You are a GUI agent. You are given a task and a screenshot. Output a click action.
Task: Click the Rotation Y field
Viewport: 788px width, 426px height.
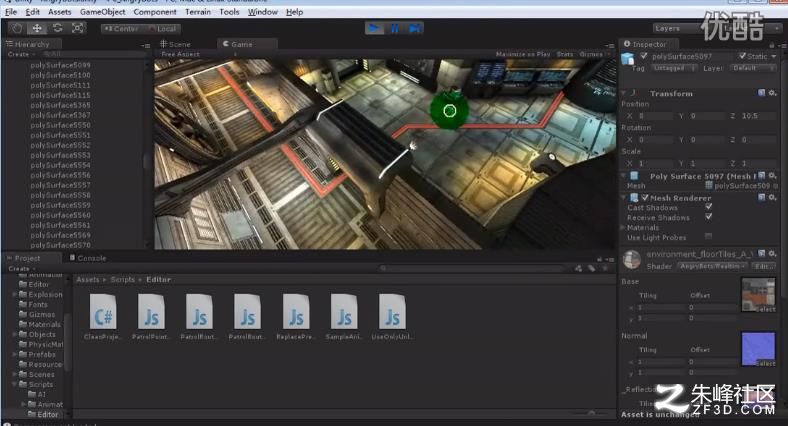pos(707,140)
